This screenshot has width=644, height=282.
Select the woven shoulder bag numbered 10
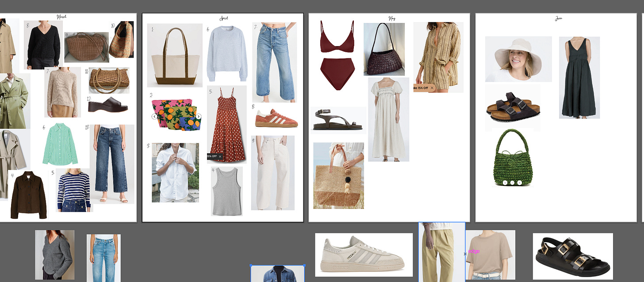point(121,39)
